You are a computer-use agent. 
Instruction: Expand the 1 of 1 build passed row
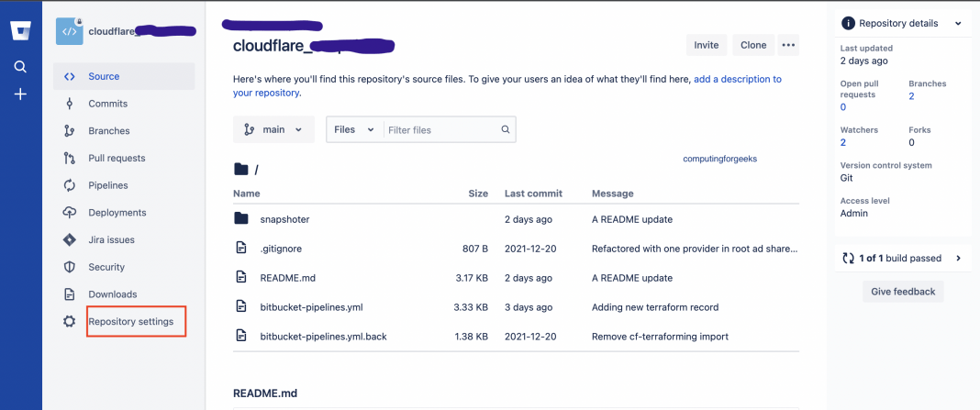coord(958,259)
